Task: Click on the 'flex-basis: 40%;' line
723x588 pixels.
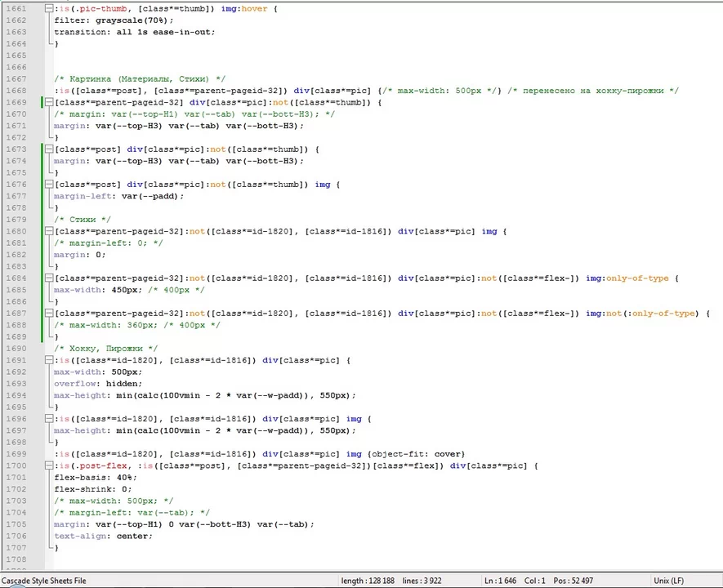Action: (95, 478)
